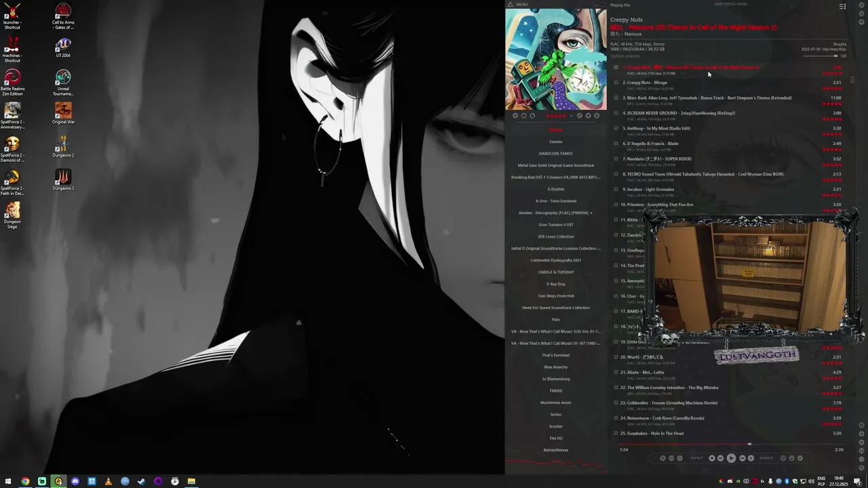Open the CAROLE & TUESDAY playlist

pyautogui.click(x=556, y=272)
